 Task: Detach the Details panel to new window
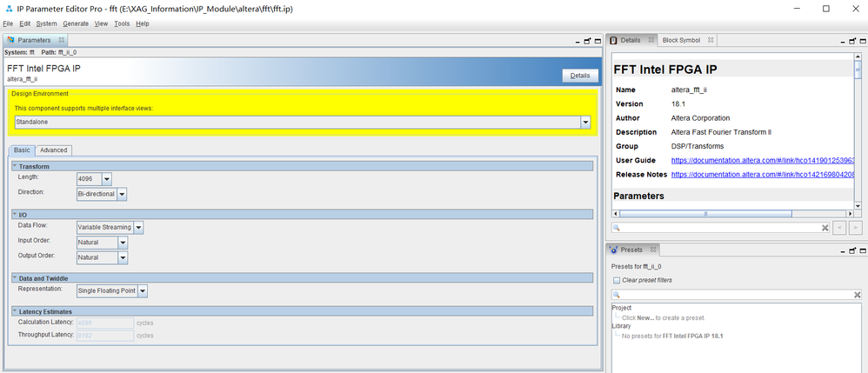click(852, 41)
